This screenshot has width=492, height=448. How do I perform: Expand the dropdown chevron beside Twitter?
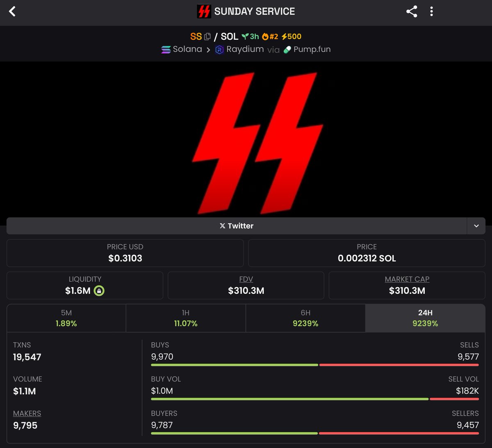(476, 226)
